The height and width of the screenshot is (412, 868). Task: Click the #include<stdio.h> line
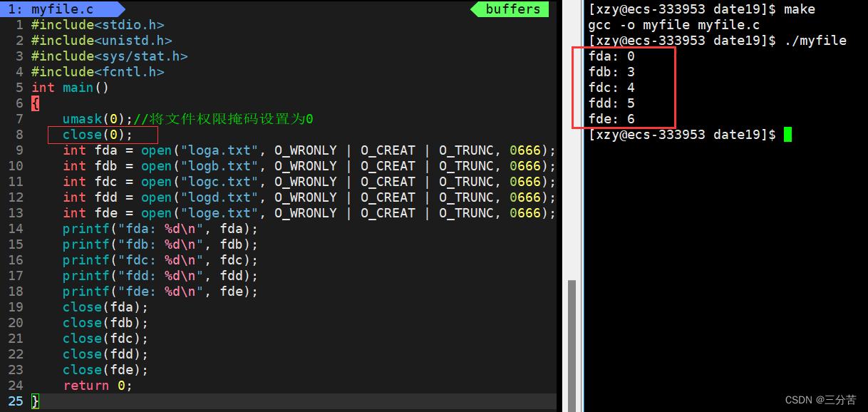coord(98,25)
